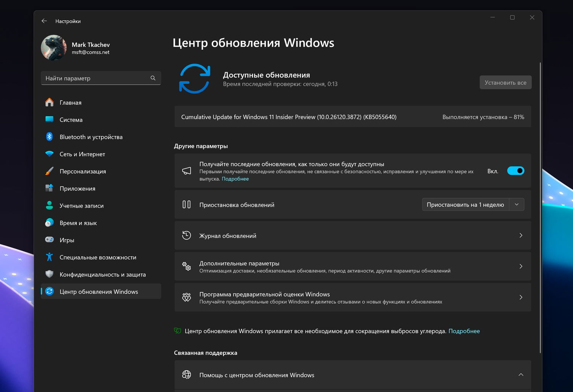Screen dimensions: 573x392
Task: Click the Игры gamepad icon
Action: (49, 240)
